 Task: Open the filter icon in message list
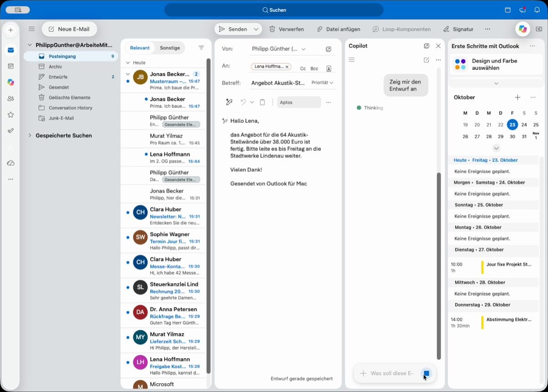tap(201, 48)
